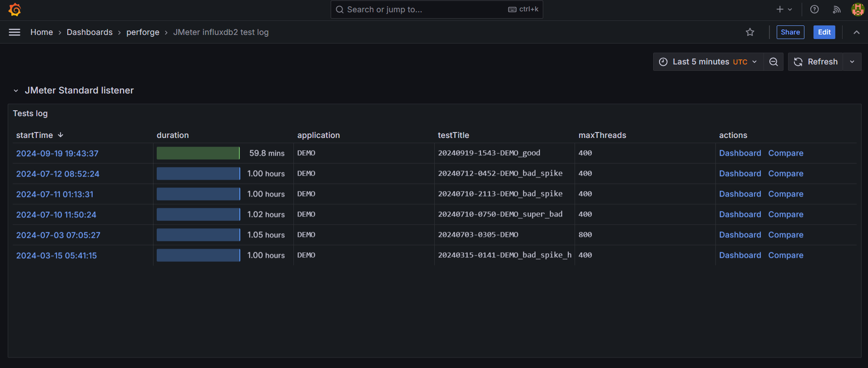Click Compare for 20240710-0750-DEMO_super_bad test
868x368 pixels.
click(786, 215)
